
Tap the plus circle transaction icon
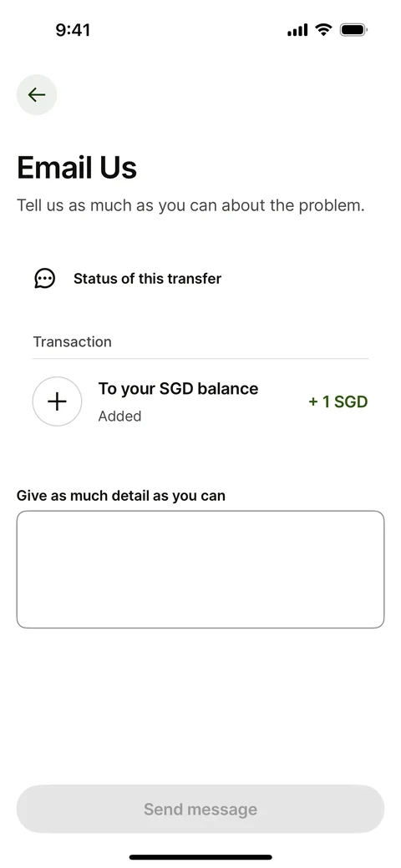(57, 401)
